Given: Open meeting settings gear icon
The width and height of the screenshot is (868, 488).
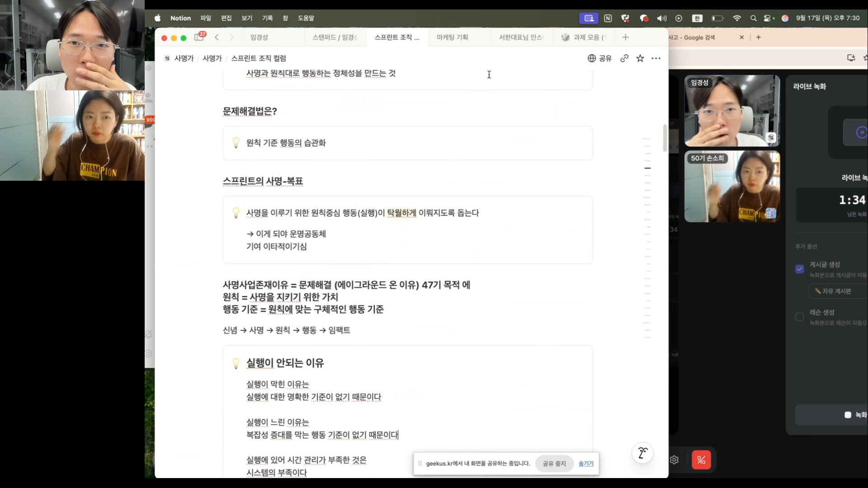Looking at the screenshot, I should [x=674, y=460].
